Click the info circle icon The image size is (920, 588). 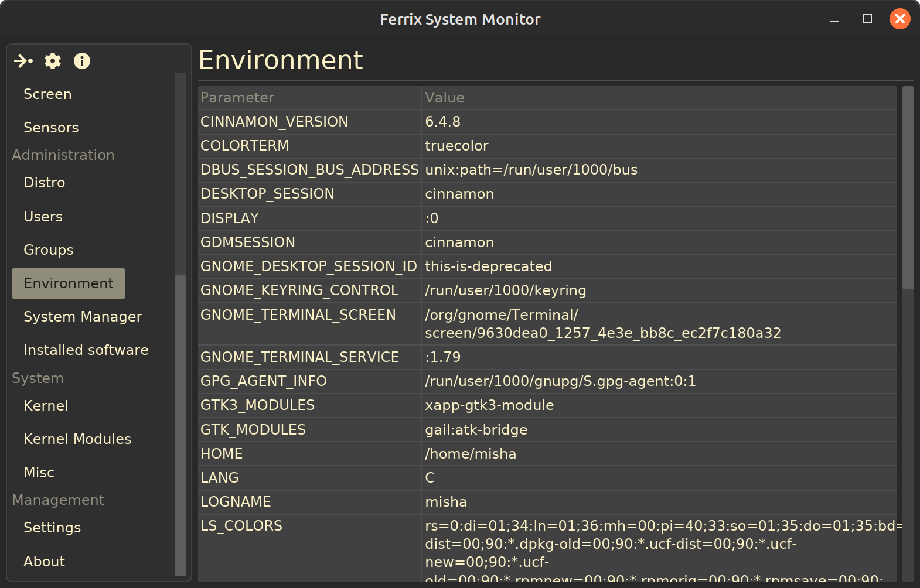[x=82, y=61]
